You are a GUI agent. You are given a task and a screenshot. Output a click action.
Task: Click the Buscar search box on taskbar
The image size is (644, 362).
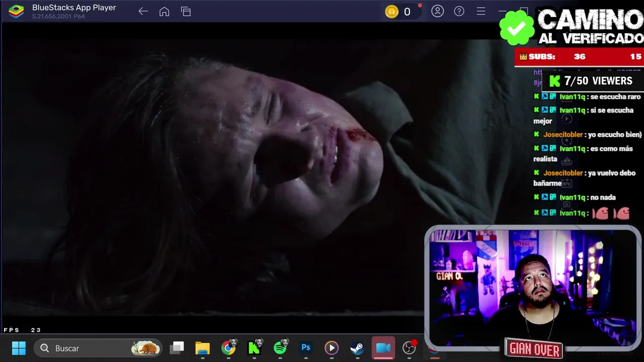click(98, 348)
